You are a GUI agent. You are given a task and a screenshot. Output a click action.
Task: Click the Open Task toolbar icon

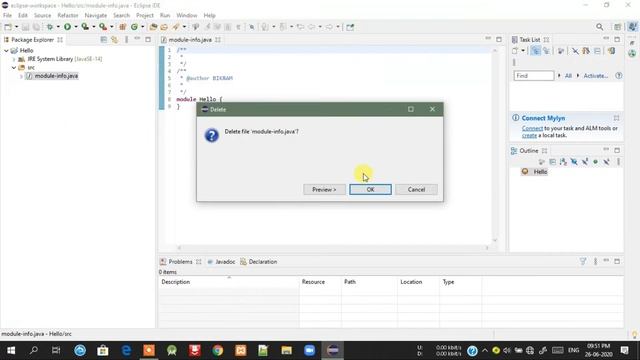[x=164, y=27]
